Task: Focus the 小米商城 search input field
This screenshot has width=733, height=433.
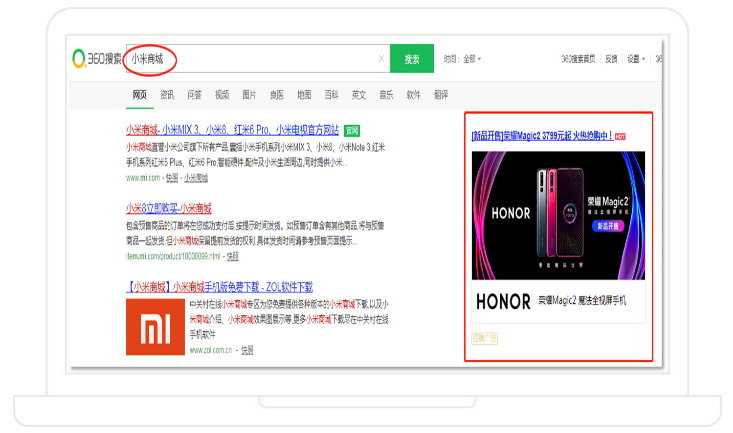Action: point(257,58)
